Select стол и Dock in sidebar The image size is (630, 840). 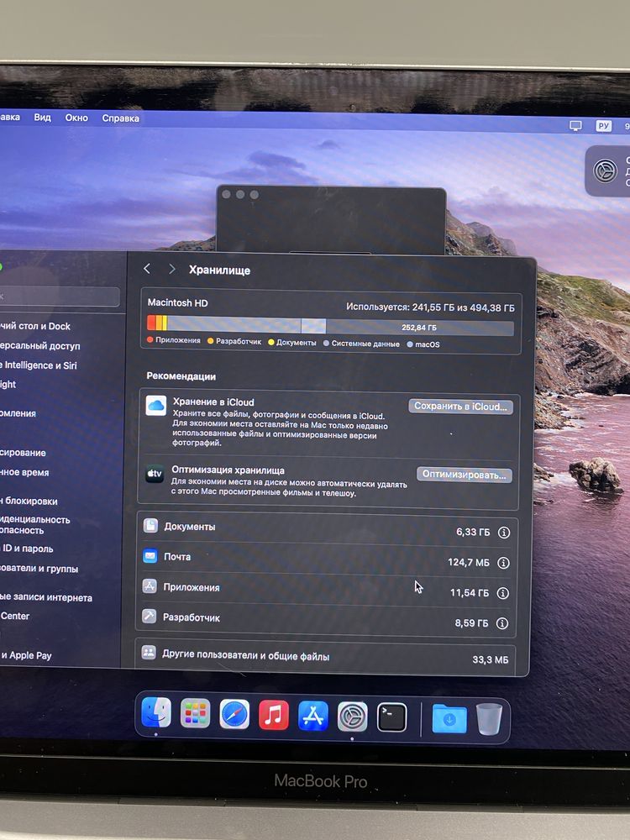(x=35, y=326)
